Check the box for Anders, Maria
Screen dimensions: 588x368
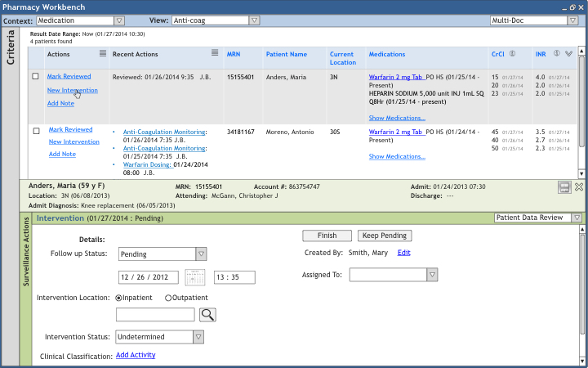tap(35, 76)
